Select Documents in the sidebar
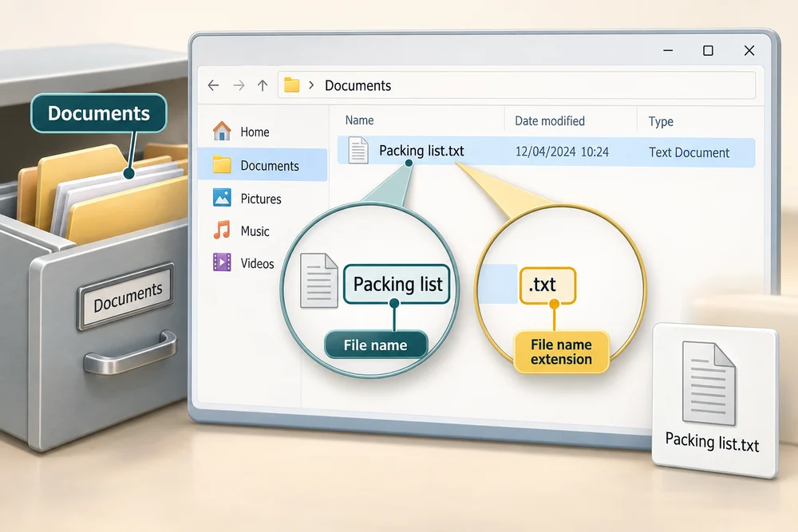The image size is (798, 532). [x=263, y=165]
